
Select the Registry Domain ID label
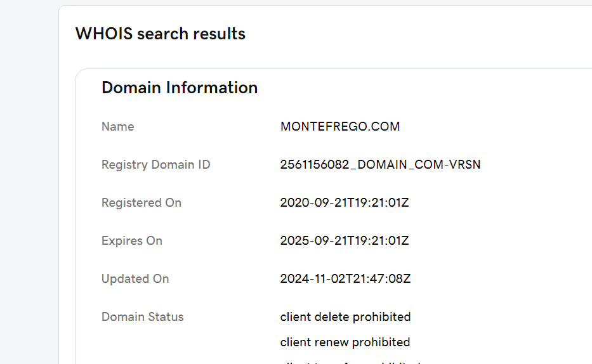coord(156,164)
